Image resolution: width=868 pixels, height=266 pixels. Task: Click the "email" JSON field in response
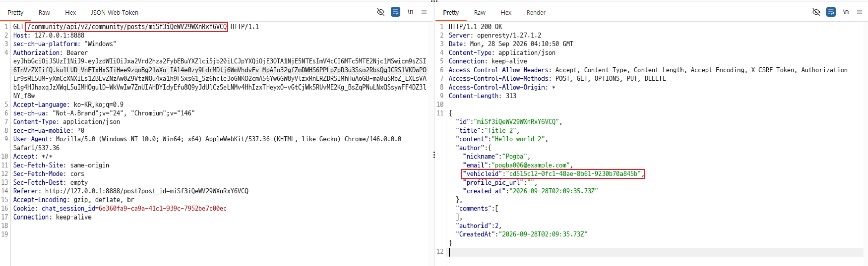coord(518,165)
